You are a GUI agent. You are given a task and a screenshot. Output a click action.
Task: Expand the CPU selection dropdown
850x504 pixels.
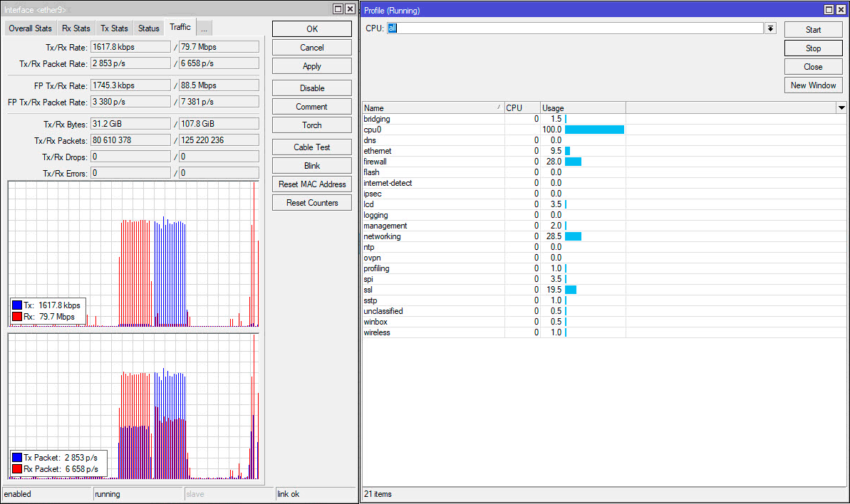(x=770, y=28)
